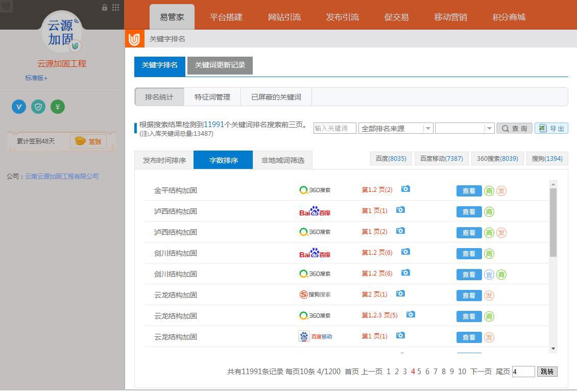Open snapshot camera for 泸西结构加固 Baidu row
This screenshot has height=392, width=577.
pos(400,210)
